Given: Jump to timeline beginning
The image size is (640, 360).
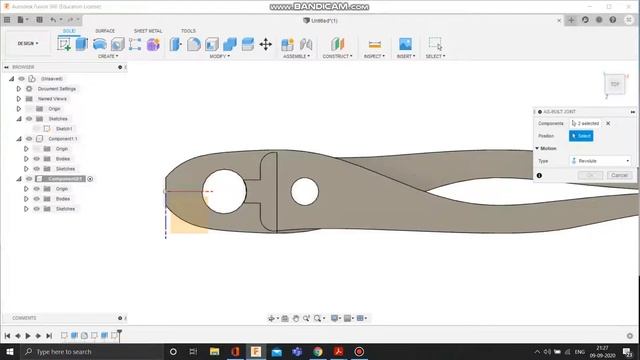Looking at the screenshot, I should [x=7, y=336].
